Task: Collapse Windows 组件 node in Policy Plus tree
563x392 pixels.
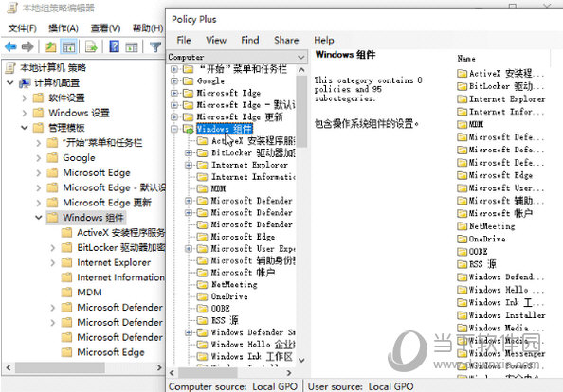Action: tap(174, 129)
